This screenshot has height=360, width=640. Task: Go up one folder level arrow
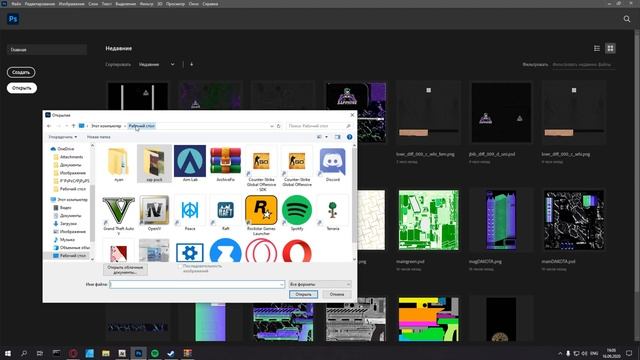click(73, 126)
